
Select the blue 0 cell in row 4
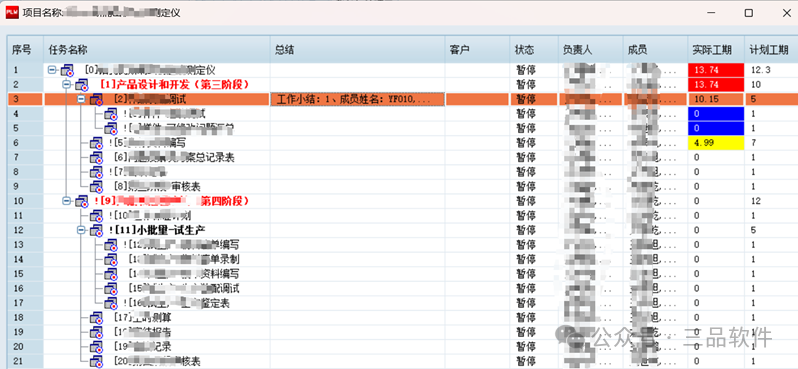tap(716, 114)
